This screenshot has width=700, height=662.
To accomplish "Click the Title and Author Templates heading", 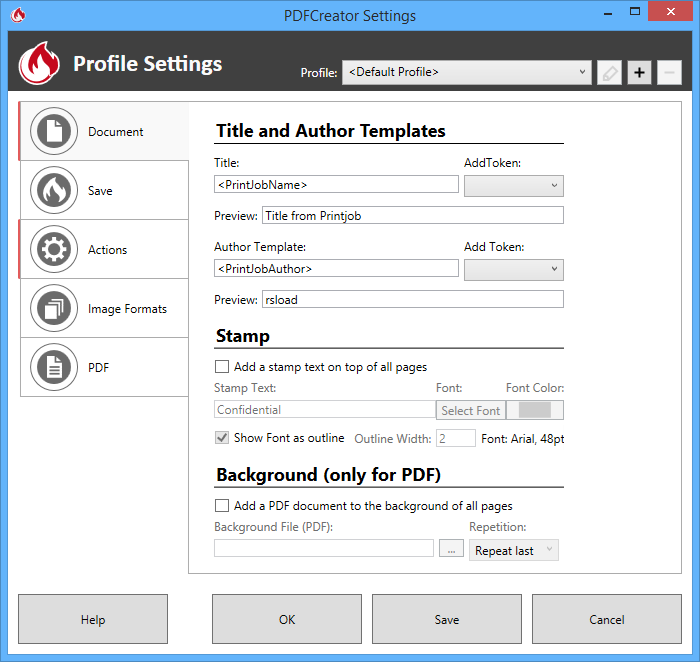I will tap(331, 131).
